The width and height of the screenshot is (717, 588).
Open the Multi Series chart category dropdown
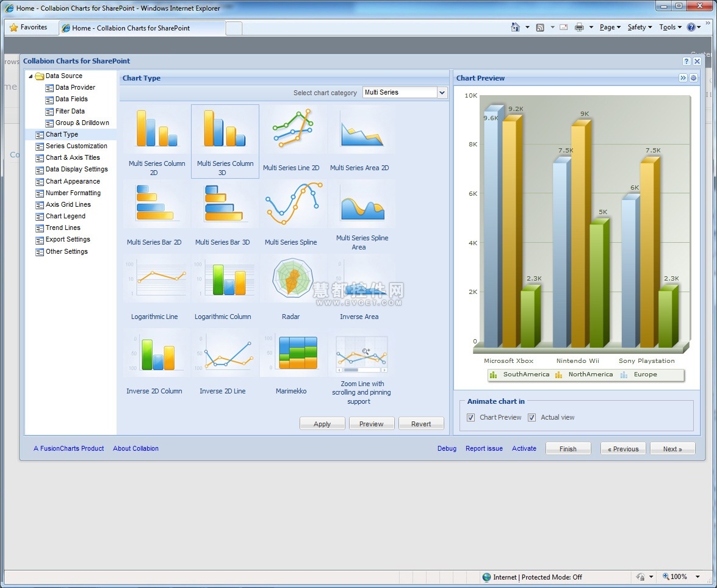pyautogui.click(x=442, y=93)
